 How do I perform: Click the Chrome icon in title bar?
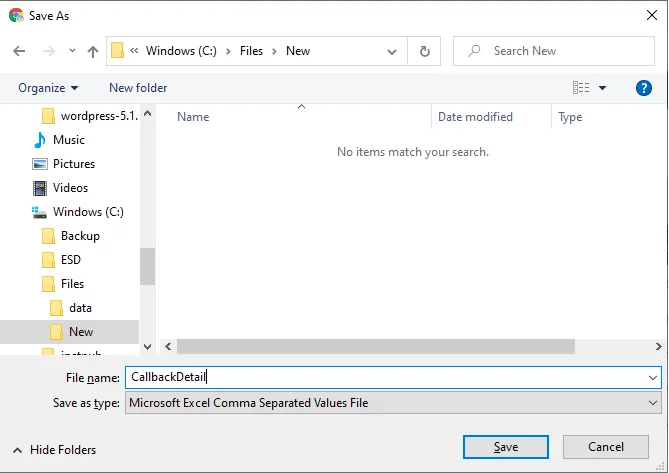(x=16, y=15)
